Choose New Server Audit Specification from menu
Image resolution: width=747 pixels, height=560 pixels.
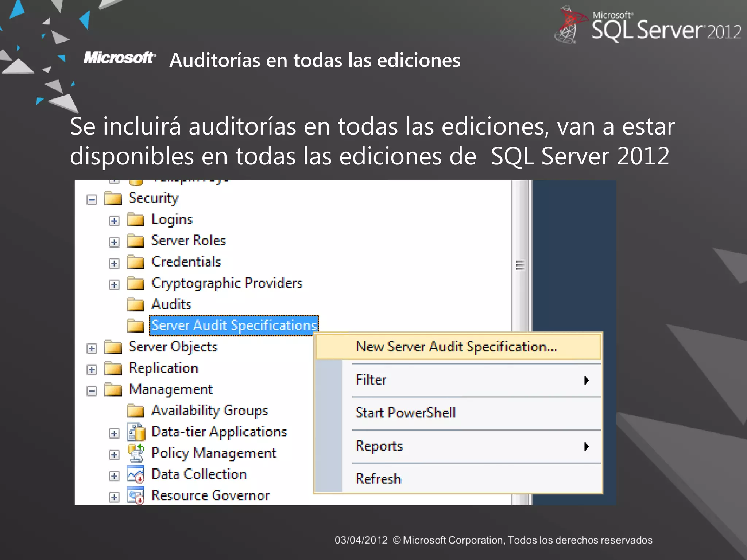[458, 347]
